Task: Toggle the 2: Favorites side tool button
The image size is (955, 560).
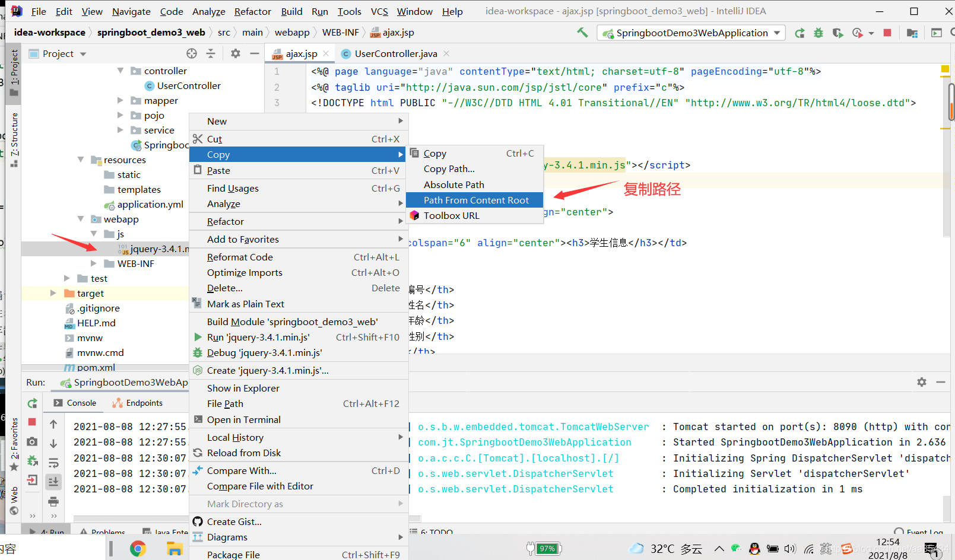Action: point(14,444)
